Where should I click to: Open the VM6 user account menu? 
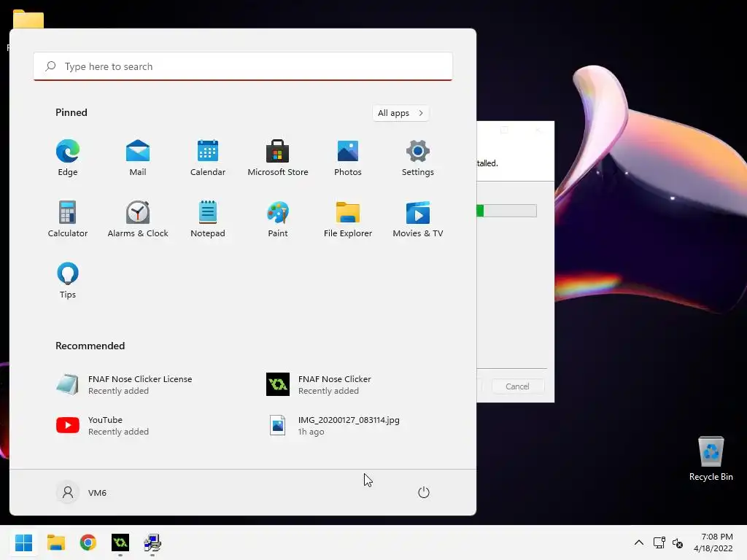pyautogui.click(x=82, y=492)
